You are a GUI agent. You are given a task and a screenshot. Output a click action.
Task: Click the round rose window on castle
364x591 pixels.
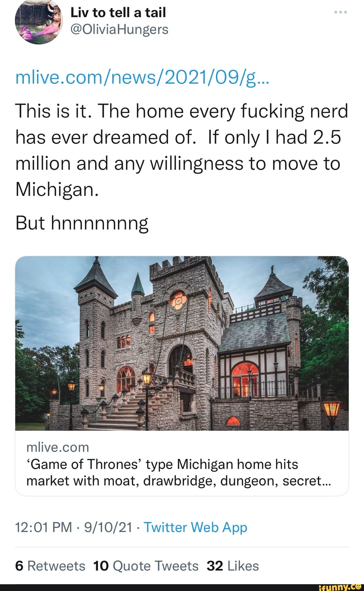point(178,300)
